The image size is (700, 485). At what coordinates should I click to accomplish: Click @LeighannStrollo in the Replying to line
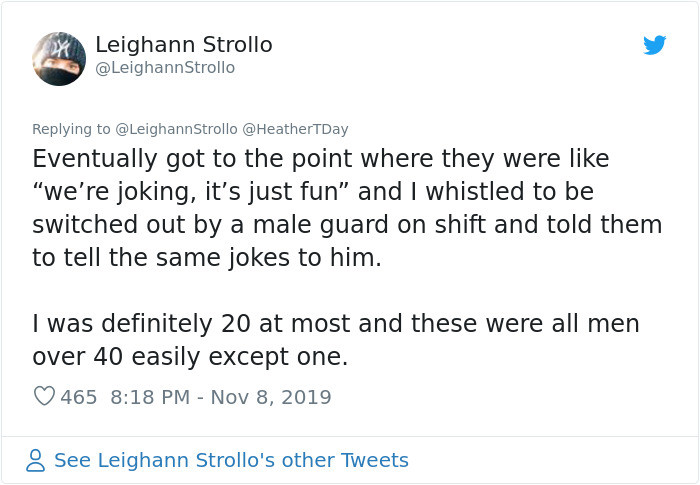pyautogui.click(x=177, y=129)
